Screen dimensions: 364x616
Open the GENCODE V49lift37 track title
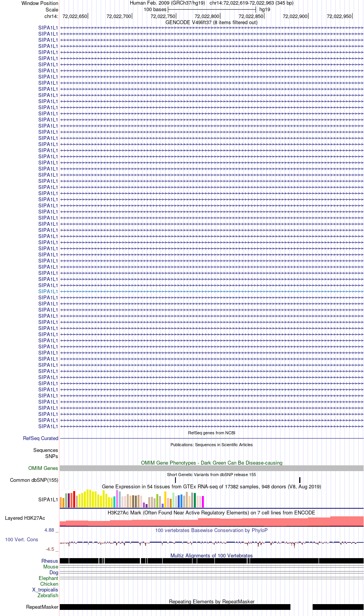pyautogui.click(x=212, y=23)
